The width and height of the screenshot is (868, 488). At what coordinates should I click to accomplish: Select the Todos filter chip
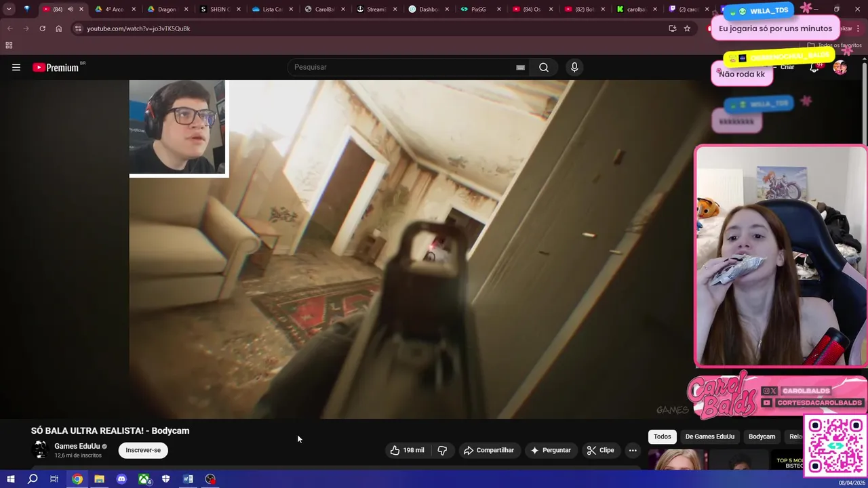pos(663,436)
